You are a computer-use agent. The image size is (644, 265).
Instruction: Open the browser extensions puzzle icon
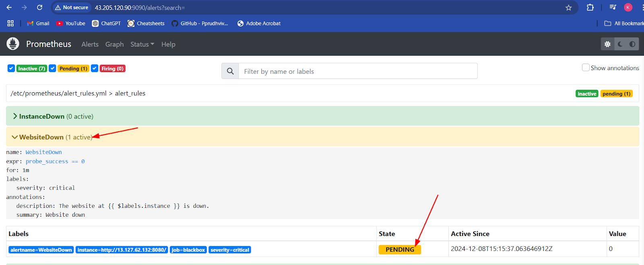(x=590, y=7)
